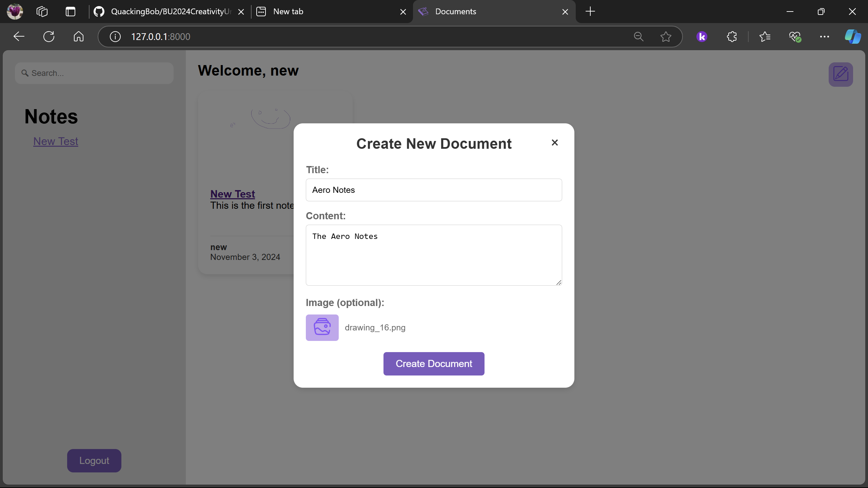The image size is (868, 488).
Task: Click the Logout button
Action: click(94, 461)
